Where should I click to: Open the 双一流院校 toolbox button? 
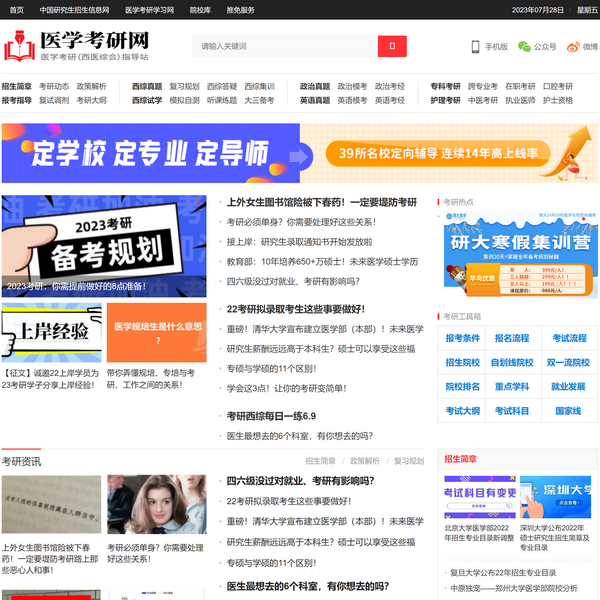point(568,362)
